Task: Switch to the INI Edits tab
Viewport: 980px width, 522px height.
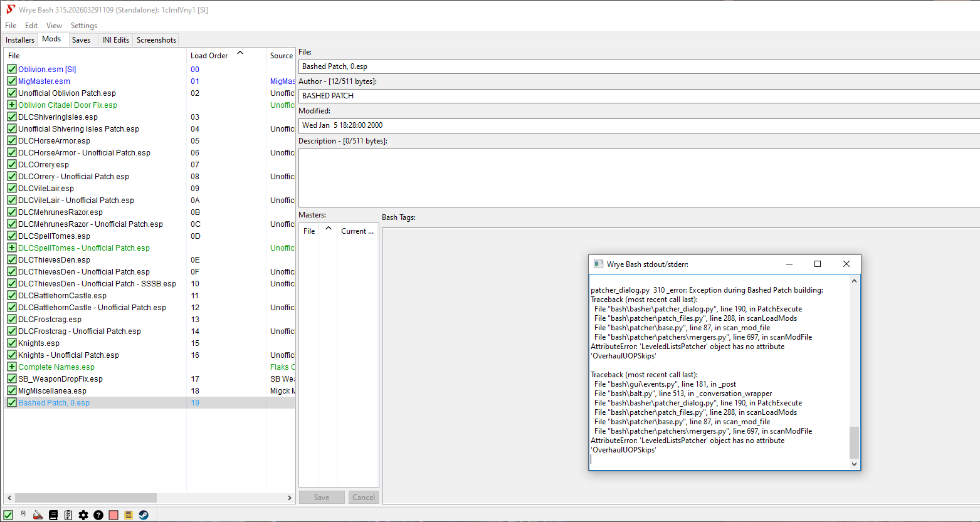Action: (115, 40)
